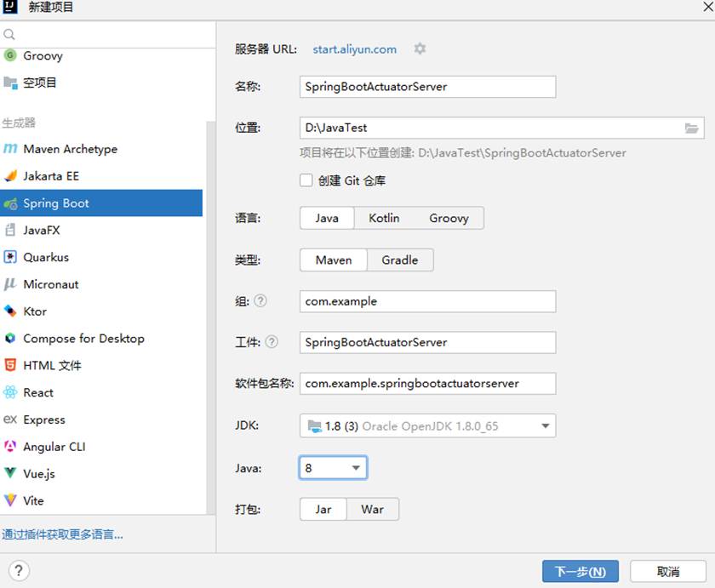Click the empty project folder icon
This screenshot has width=715, height=588.
[x=10, y=83]
